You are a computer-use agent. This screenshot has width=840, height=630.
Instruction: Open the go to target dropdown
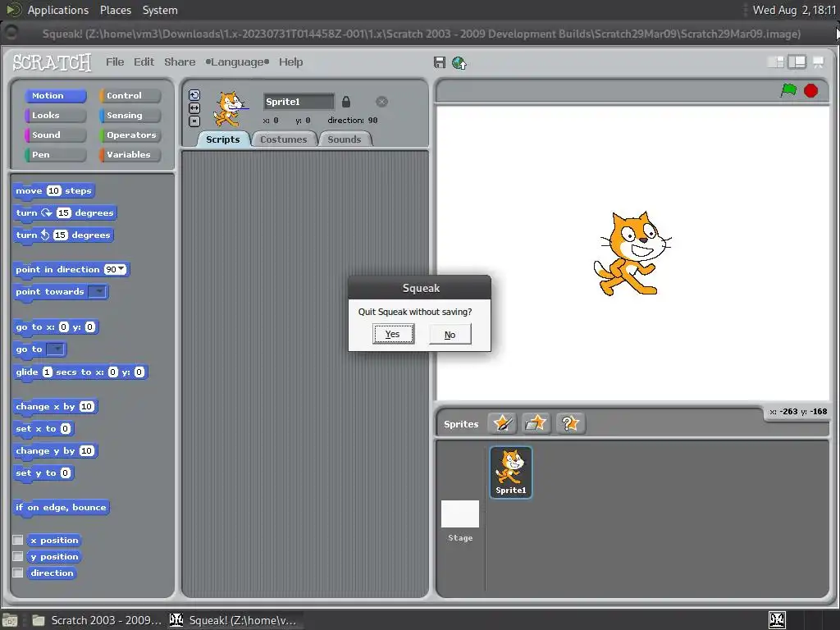tap(56, 349)
